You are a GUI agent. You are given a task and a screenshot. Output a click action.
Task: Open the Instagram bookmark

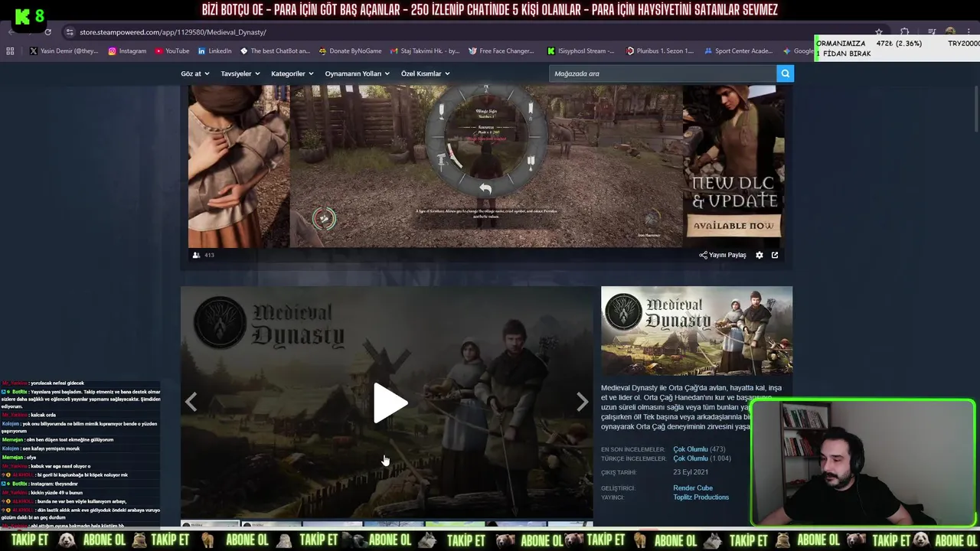[127, 51]
